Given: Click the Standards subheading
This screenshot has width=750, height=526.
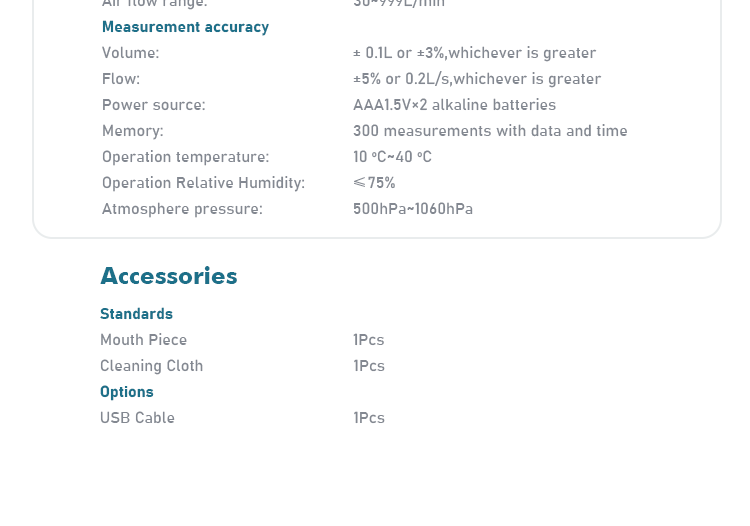Looking at the screenshot, I should [x=136, y=314].
